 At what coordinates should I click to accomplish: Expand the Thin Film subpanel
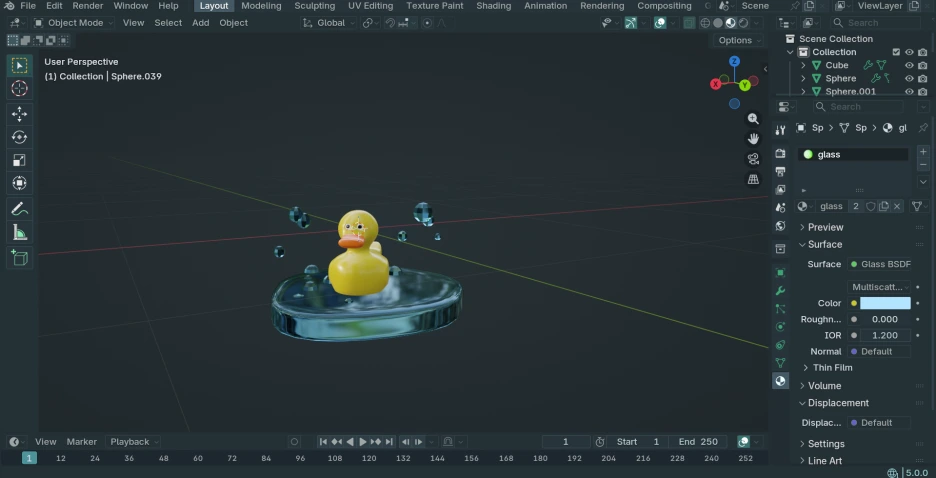coord(832,368)
